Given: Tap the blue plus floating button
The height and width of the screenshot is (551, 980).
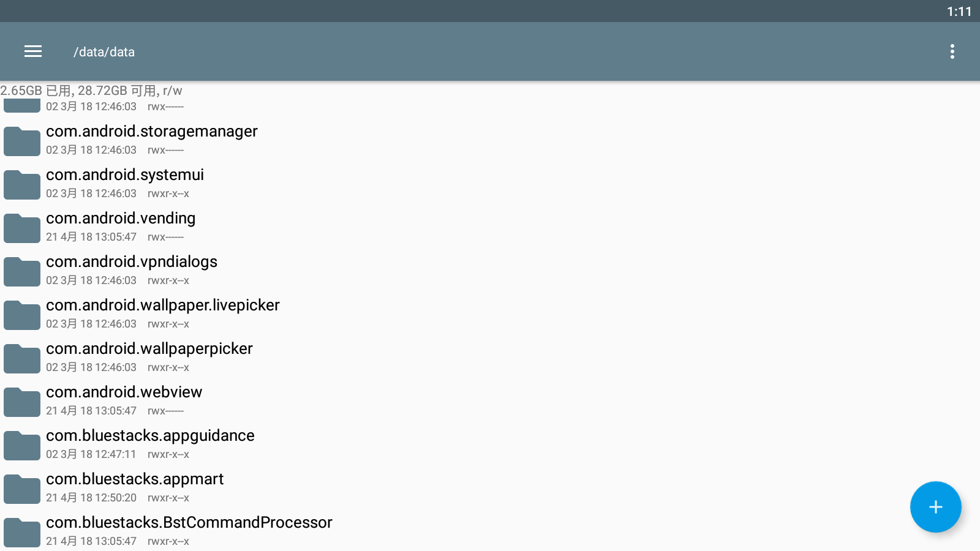Looking at the screenshot, I should click(x=935, y=507).
